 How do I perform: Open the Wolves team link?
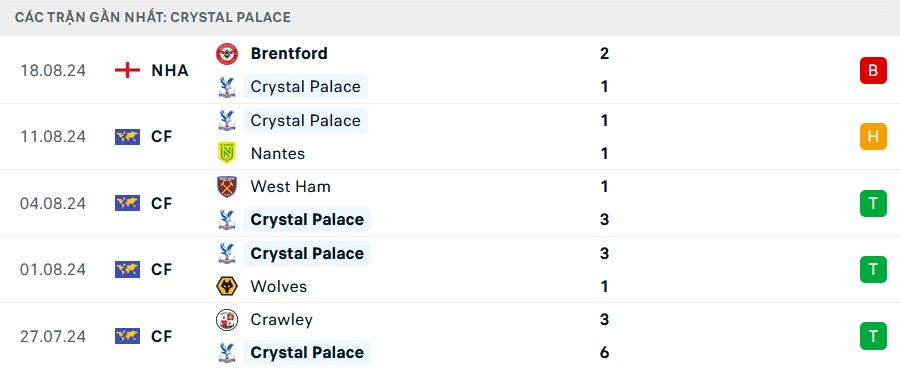pyautogui.click(x=279, y=286)
